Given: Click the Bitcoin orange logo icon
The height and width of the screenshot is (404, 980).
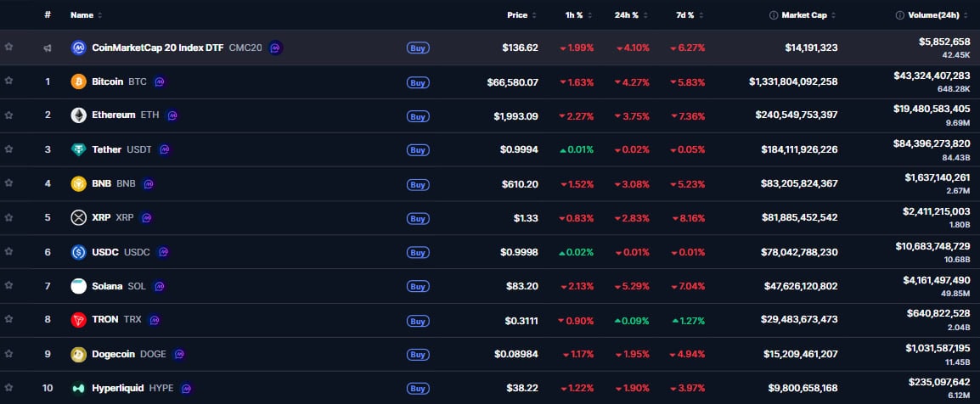Looking at the screenshot, I should point(78,82).
